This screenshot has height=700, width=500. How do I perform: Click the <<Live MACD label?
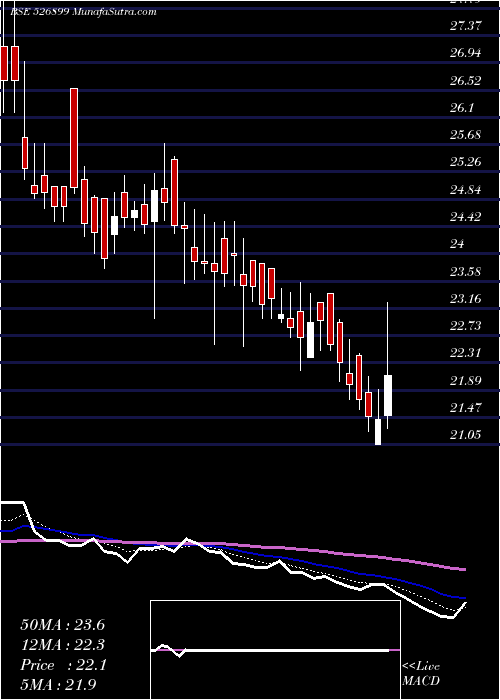[421, 674]
